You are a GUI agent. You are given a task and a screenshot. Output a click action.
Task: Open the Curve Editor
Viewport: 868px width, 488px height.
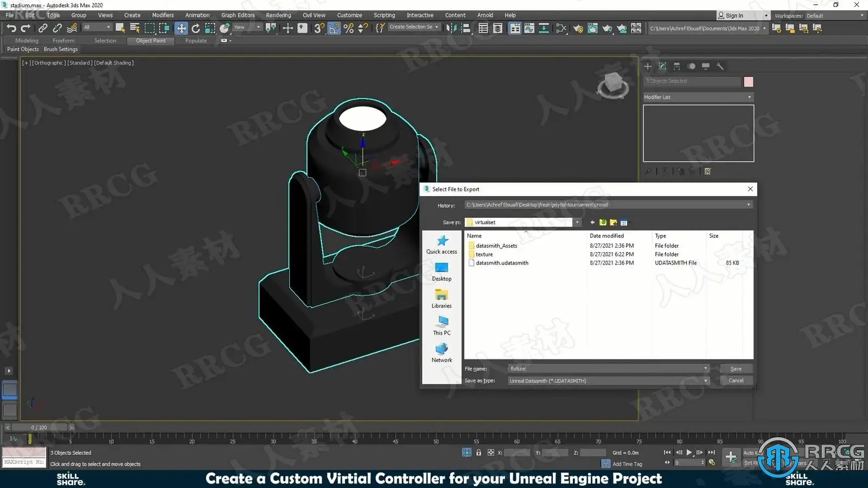(529, 28)
